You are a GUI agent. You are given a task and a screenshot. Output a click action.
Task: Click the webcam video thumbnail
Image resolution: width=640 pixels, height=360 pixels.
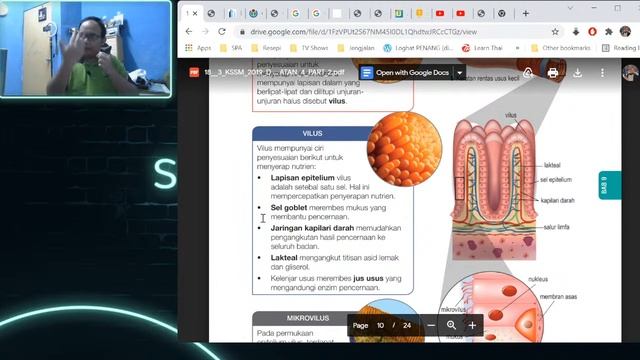(86, 49)
